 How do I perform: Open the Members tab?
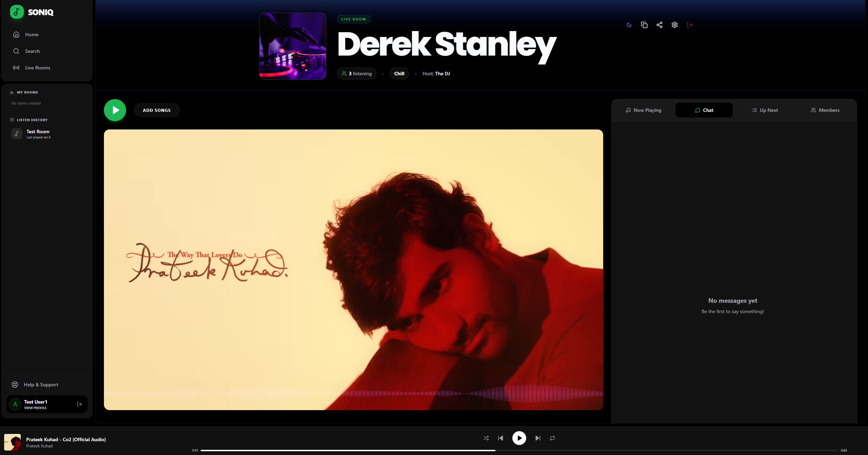tap(825, 110)
